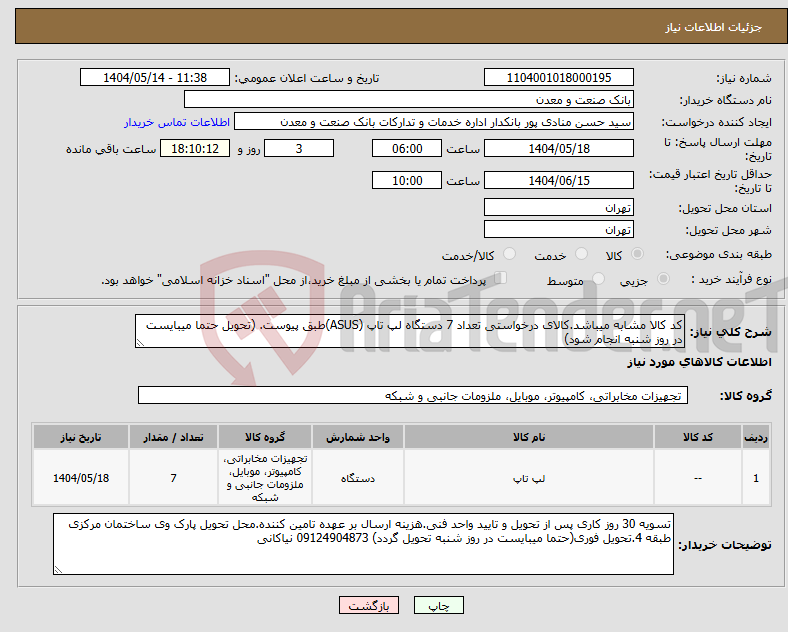The image size is (788, 632).
Task: Click the description textarea resize handle
Action: 140,343
